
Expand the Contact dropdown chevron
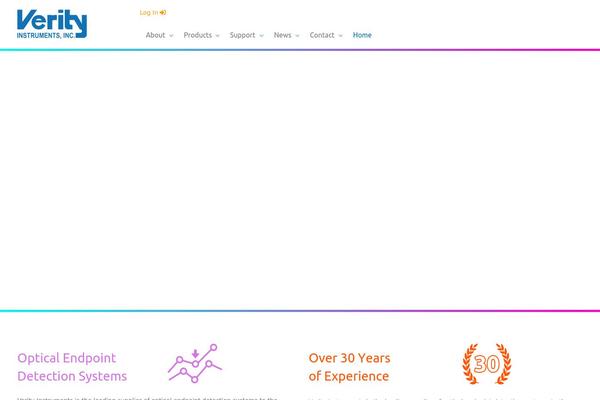[x=340, y=36]
